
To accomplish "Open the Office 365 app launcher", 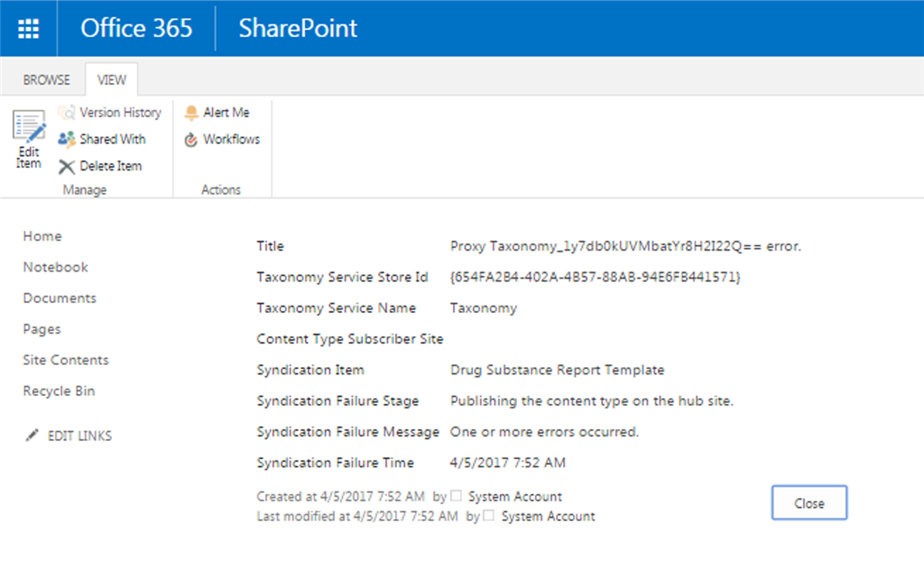I will pos(28,28).
